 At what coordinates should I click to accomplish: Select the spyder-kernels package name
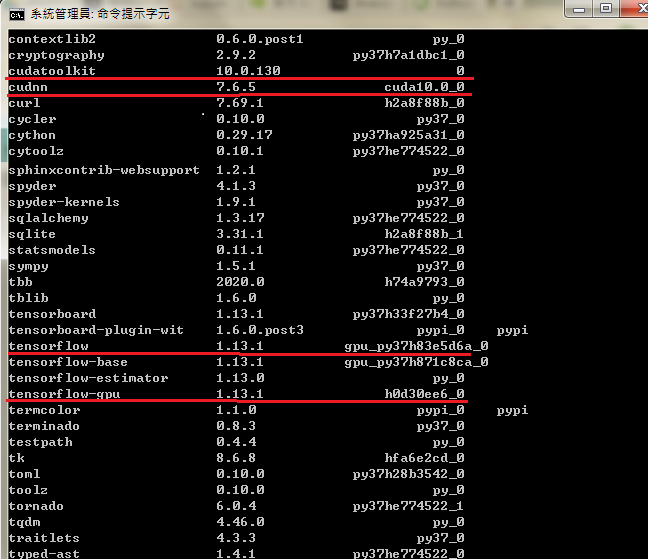point(64,202)
